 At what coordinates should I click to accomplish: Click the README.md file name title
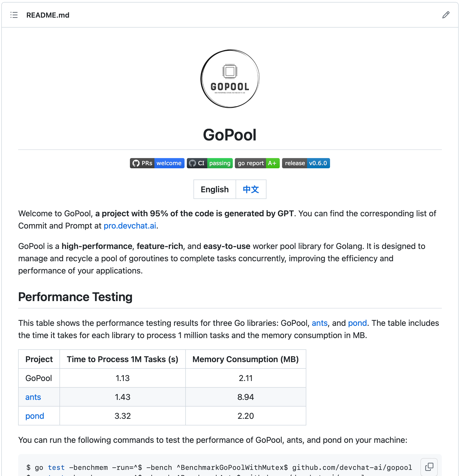click(48, 15)
